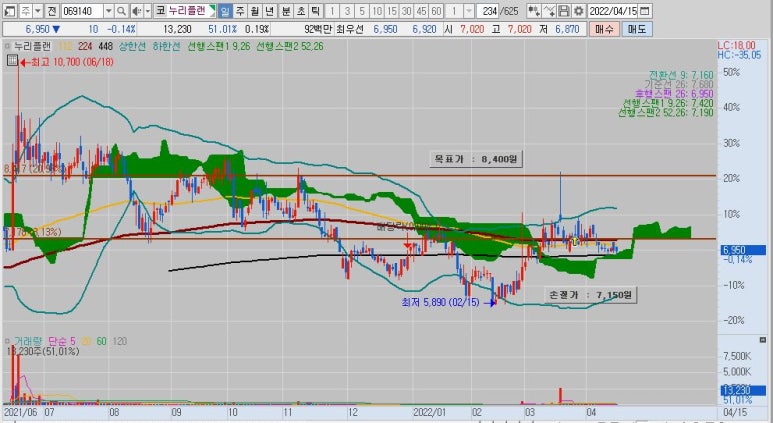
Task: Click the 누리플랜 stock name label
Action: tap(187, 10)
